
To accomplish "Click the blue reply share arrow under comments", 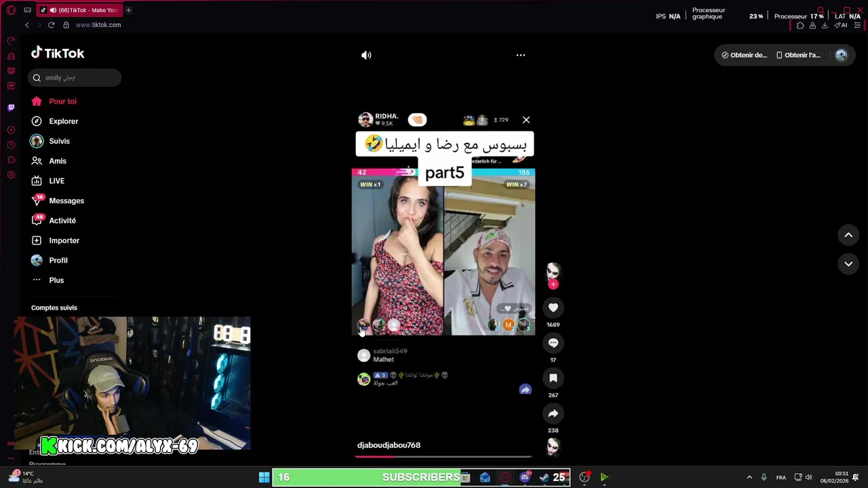I will coord(526,390).
